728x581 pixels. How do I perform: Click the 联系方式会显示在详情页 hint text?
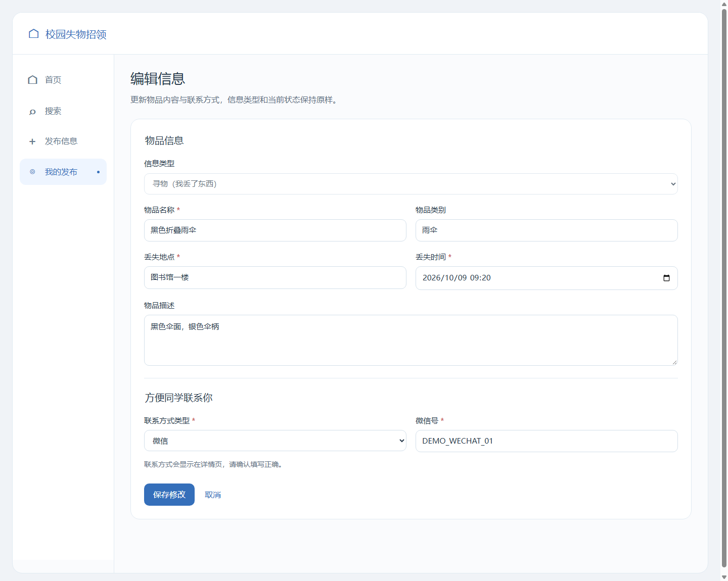tap(214, 464)
